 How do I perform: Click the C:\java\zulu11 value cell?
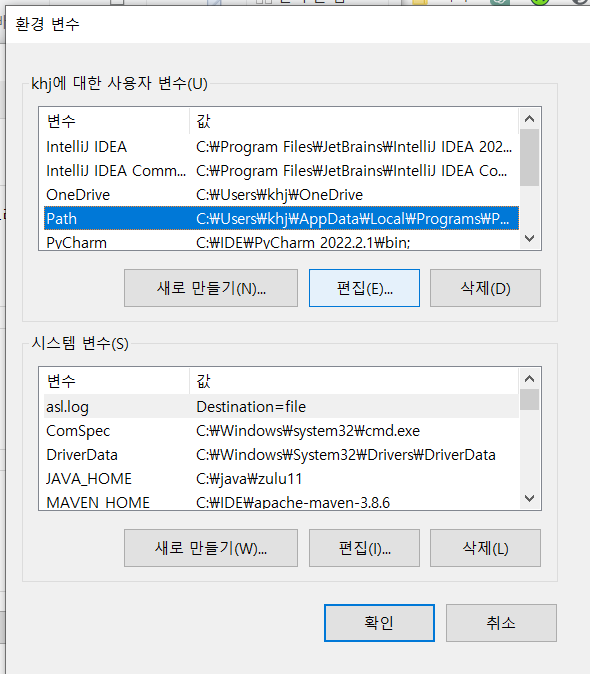pos(249,479)
